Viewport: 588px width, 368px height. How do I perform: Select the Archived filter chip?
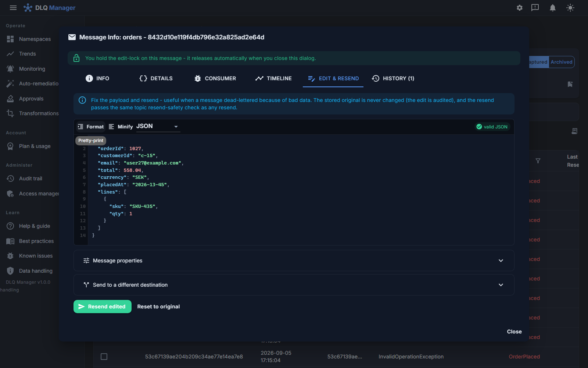click(x=561, y=62)
